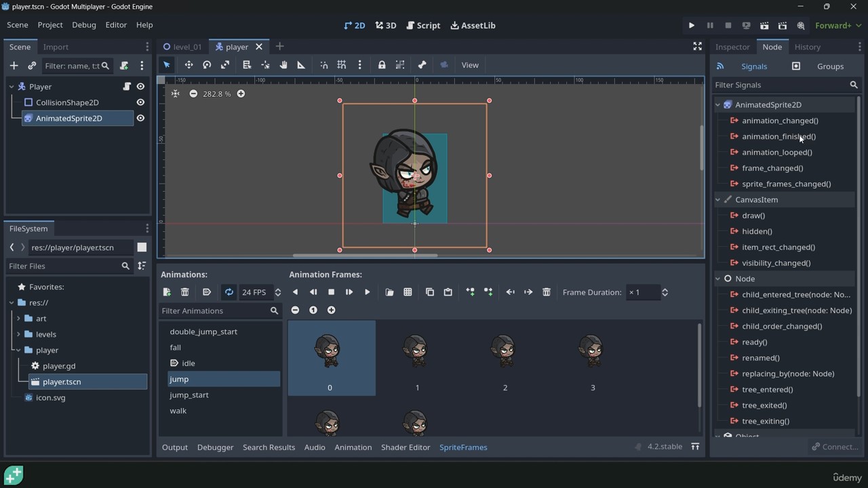This screenshot has width=868, height=488.
Task: Open the Output bottom panel
Action: pyautogui.click(x=174, y=447)
